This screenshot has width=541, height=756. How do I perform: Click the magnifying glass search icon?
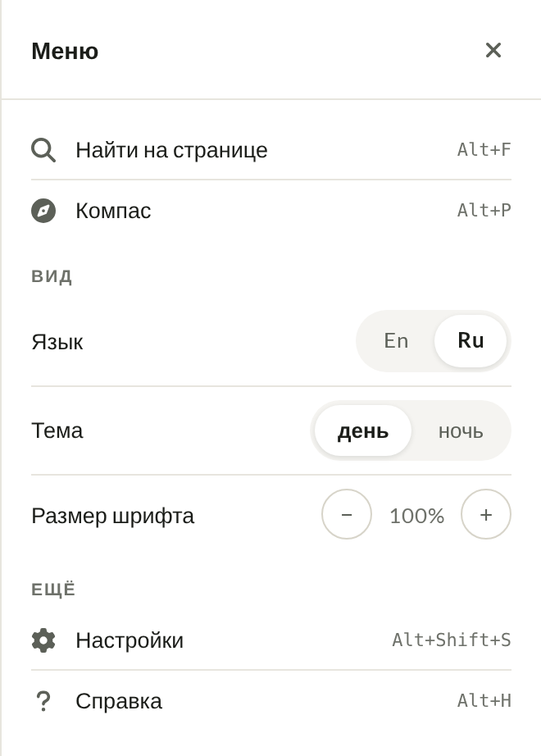pyautogui.click(x=43, y=150)
